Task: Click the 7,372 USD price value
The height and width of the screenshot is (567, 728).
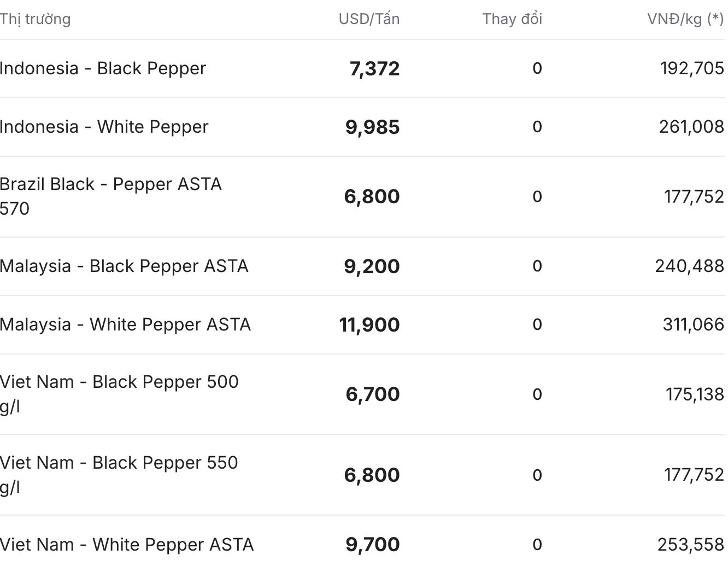Action: click(374, 69)
